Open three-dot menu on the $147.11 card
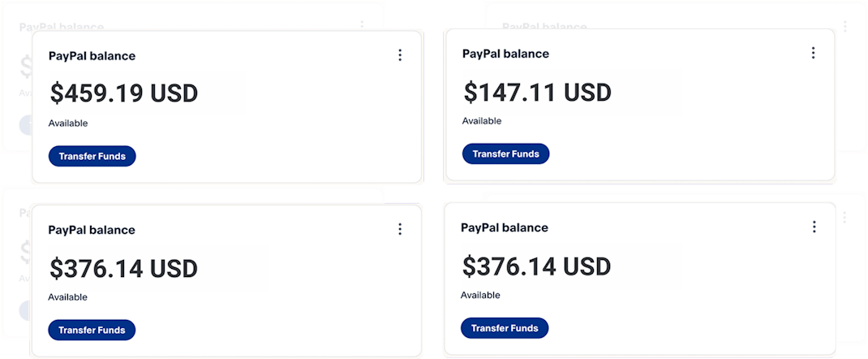The height and width of the screenshot is (359, 868). point(813,53)
